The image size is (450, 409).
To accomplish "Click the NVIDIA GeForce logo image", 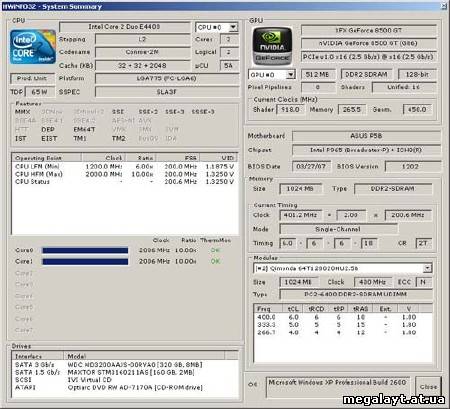I will point(272,46).
